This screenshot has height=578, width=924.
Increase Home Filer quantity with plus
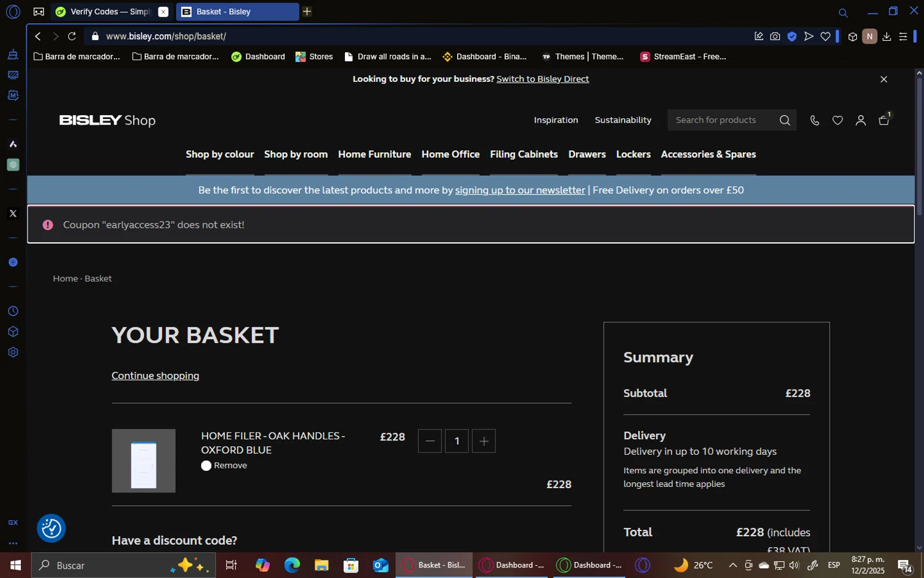point(484,441)
